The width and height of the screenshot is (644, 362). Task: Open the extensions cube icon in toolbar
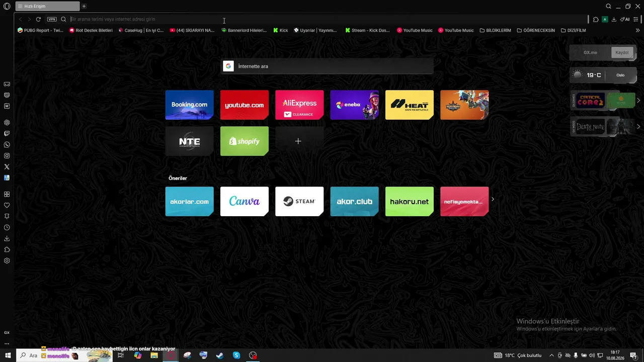pyautogui.click(x=596, y=19)
